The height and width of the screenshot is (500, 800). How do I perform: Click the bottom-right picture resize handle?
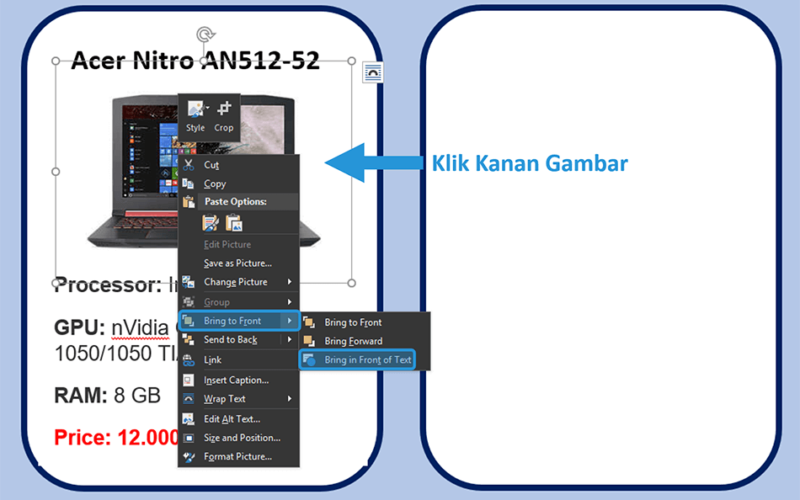coord(352,283)
